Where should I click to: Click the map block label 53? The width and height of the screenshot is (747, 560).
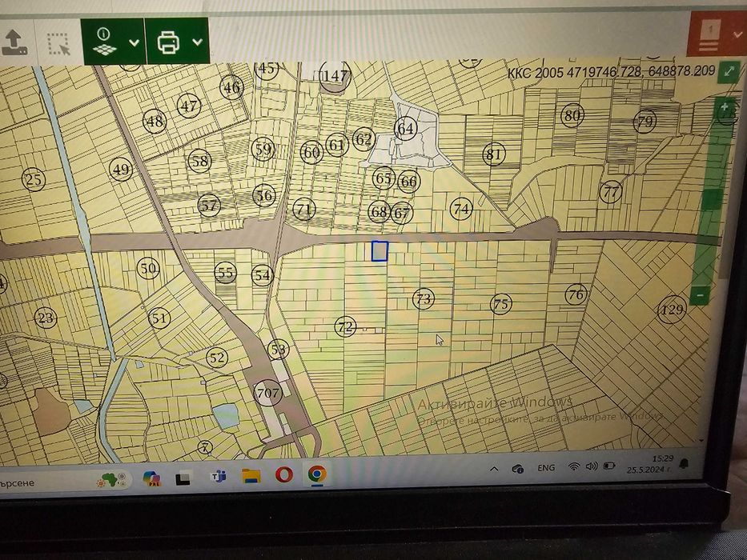click(278, 350)
